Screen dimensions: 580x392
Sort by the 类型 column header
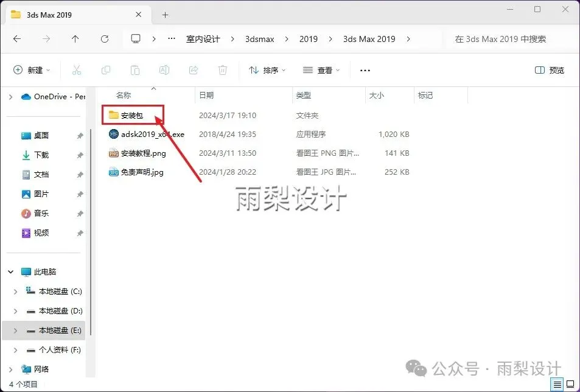point(303,96)
